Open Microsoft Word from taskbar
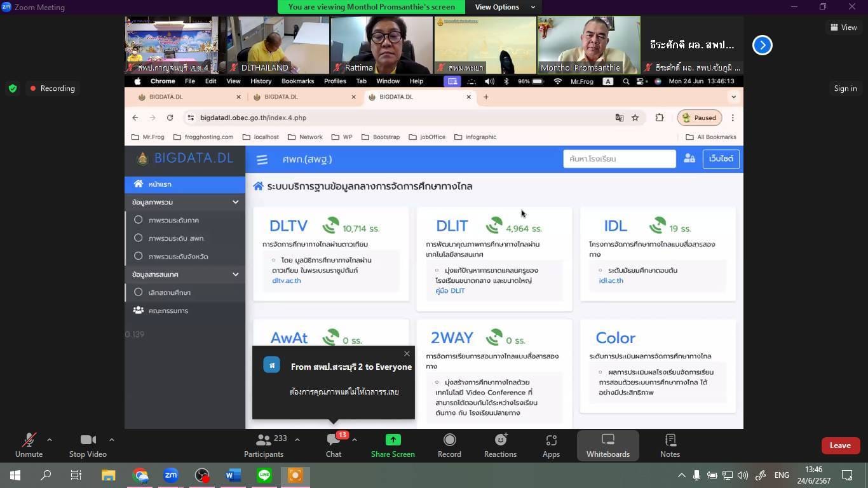 tap(233, 475)
